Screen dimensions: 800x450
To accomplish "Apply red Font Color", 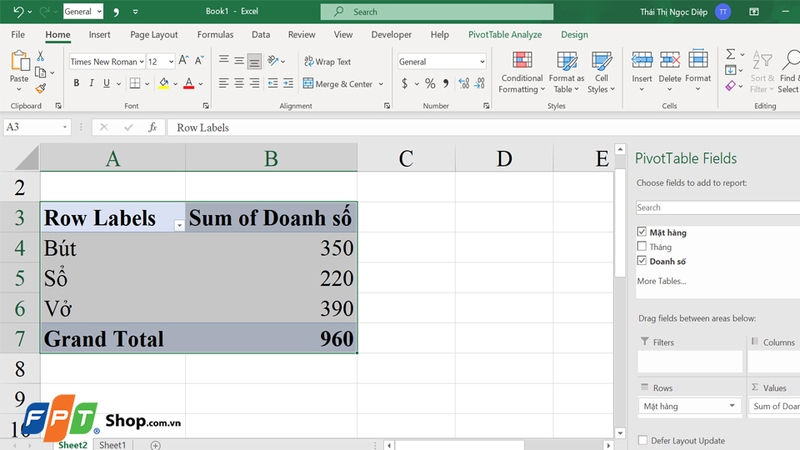I will tap(189, 83).
